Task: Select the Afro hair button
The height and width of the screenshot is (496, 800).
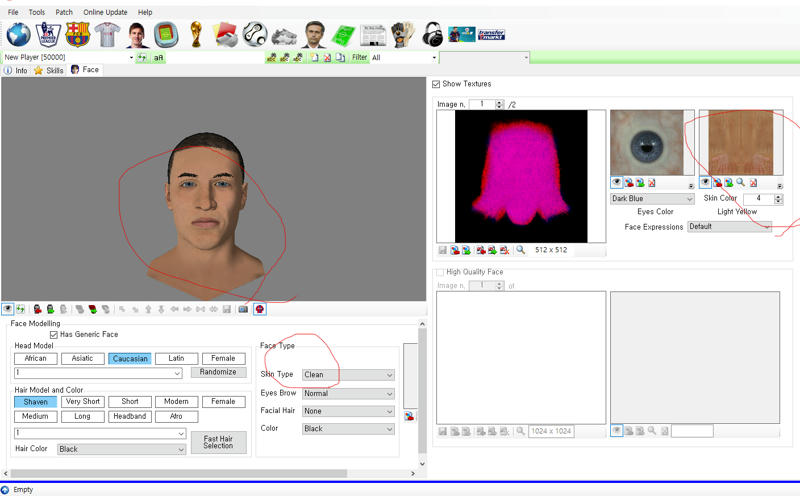Action: [x=177, y=417]
